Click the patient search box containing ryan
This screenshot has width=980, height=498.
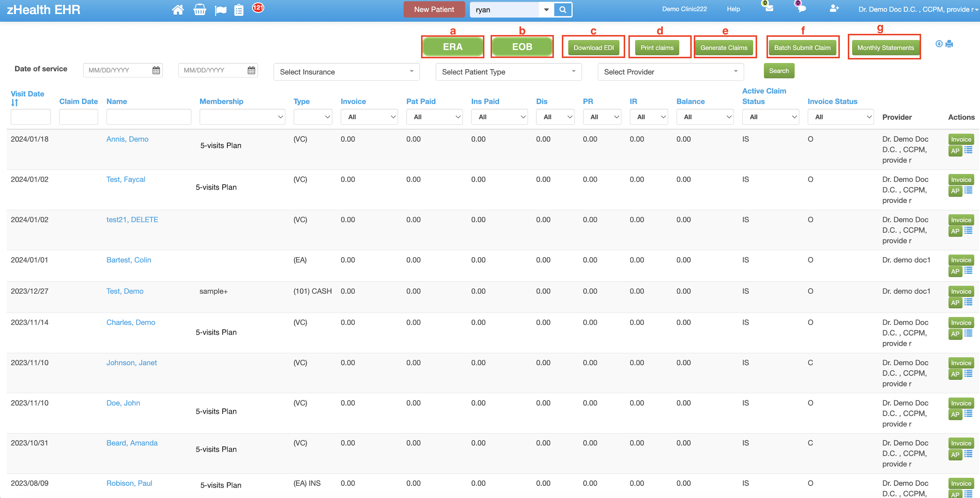tap(505, 10)
